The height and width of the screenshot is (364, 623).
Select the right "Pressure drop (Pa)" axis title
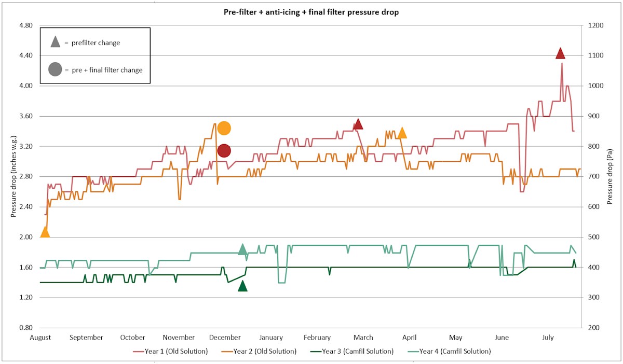pyautogui.click(x=611, y=177)
